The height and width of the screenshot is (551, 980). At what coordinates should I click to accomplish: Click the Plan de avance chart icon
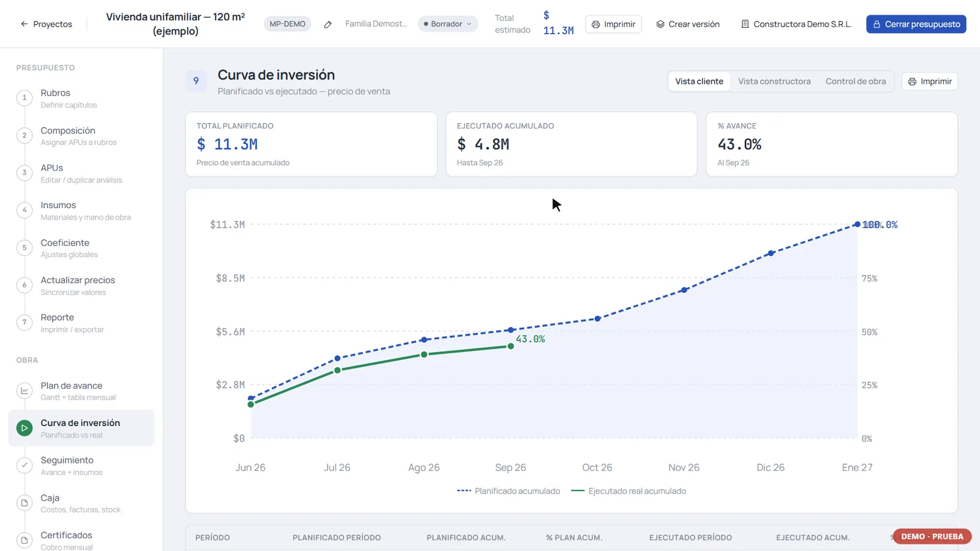tap(24, 391)
